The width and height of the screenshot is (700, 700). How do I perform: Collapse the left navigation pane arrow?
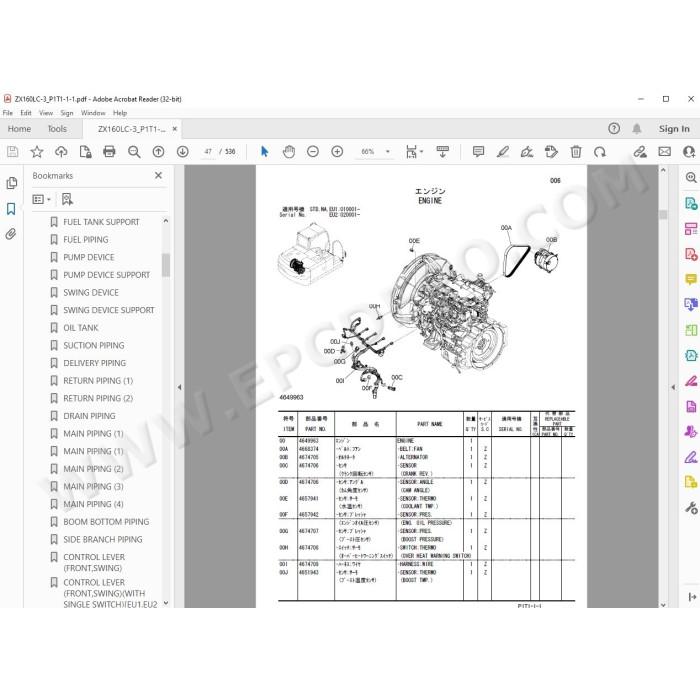point(179,387)
